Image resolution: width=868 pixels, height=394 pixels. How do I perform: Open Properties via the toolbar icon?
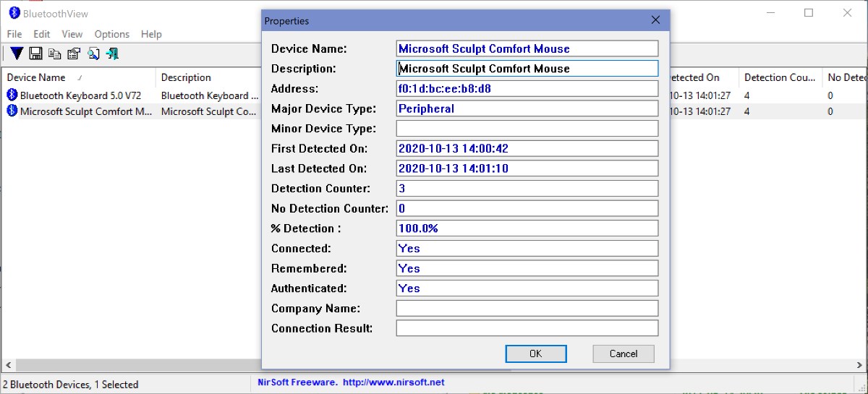(x=73, y=53)
